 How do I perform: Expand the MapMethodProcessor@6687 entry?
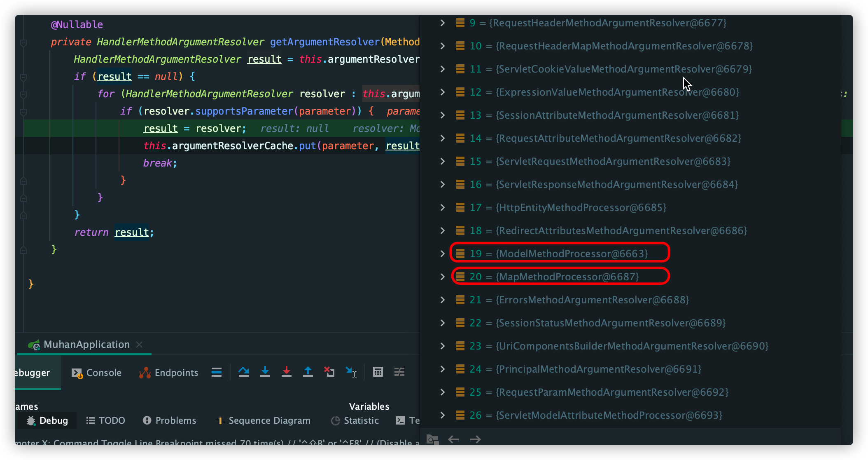(x=443, y=277)
